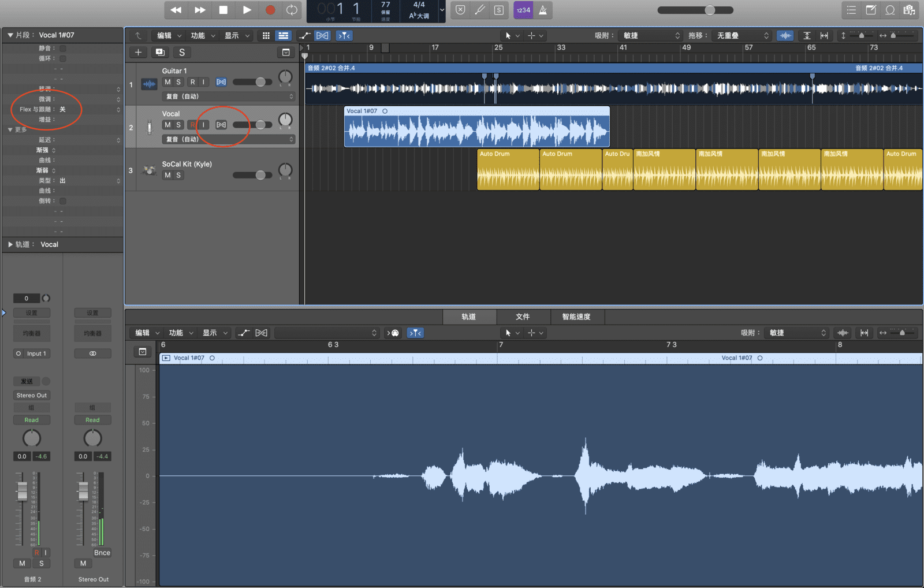Open the LCD display mode dropdown arrow
The image size is (924, 588).
pos(442,10)
